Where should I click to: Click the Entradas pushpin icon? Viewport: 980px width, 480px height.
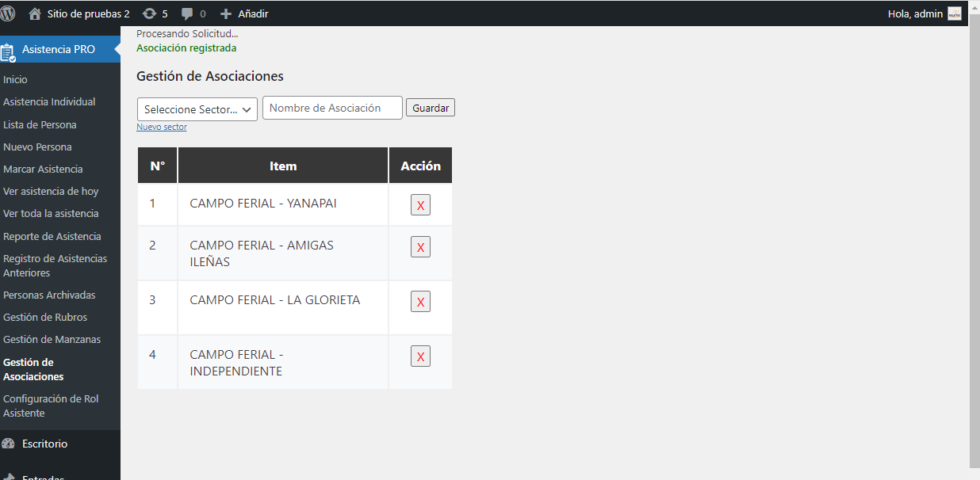click(8, 475)
